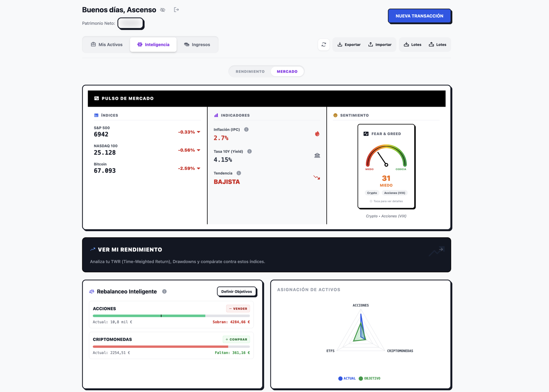The width and height of the screenshot is (549, 392).
Task: Open the Mis Activos tab
Action: pos(107,45)
